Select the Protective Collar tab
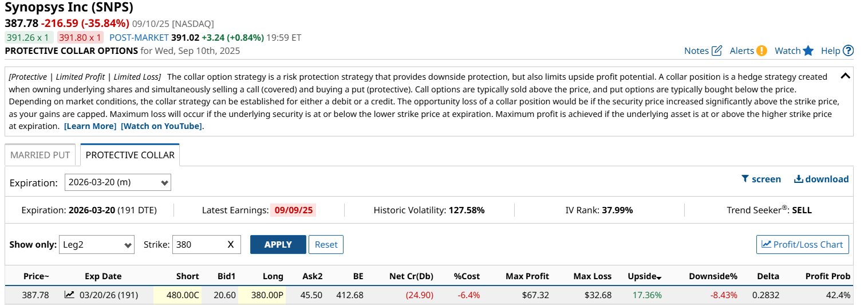Viewport: 868px width, 305px height. pos(130,155)
